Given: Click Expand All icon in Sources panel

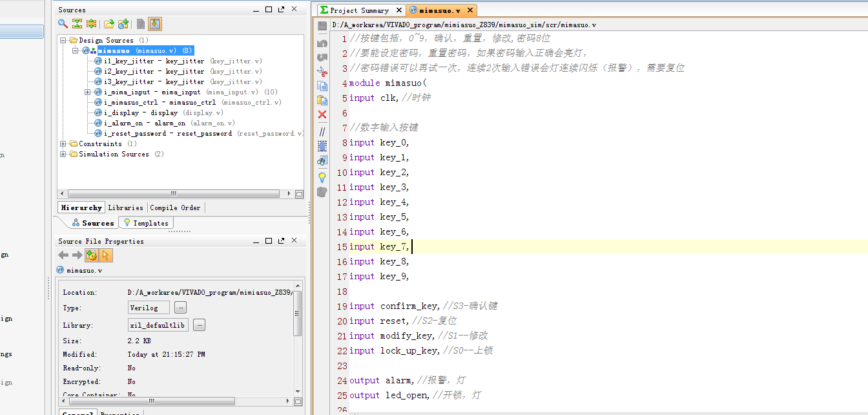Looking at the screenshot, I should pyautogui.click(x=91, y=24).
